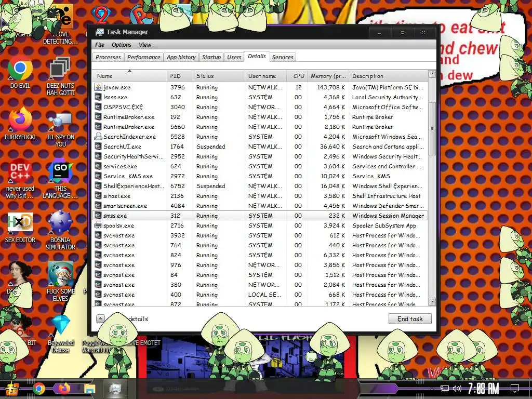Open the View menu
This screenshot has height=399, width=532.
[x=145, y=45]
